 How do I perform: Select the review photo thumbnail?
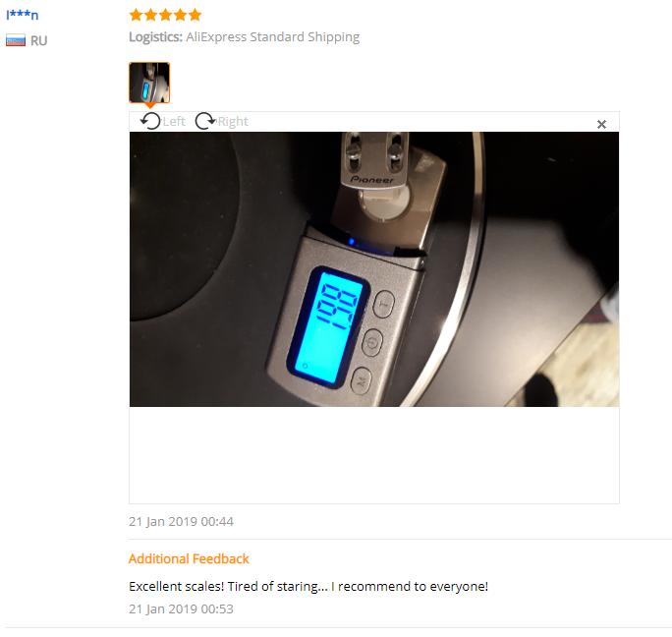click(149, 83)
